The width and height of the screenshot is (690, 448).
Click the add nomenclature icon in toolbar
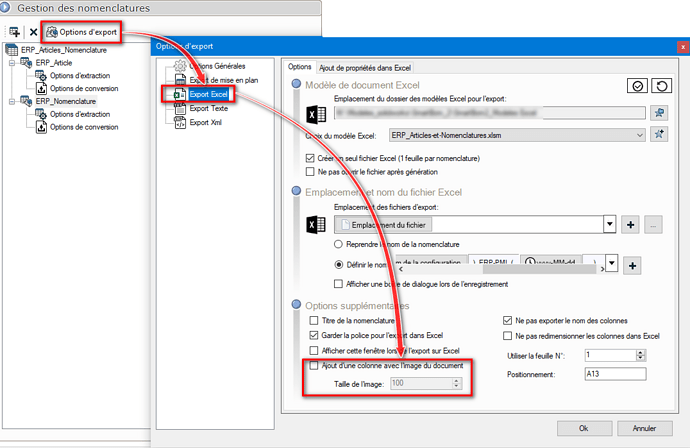[x=14, y=32]
